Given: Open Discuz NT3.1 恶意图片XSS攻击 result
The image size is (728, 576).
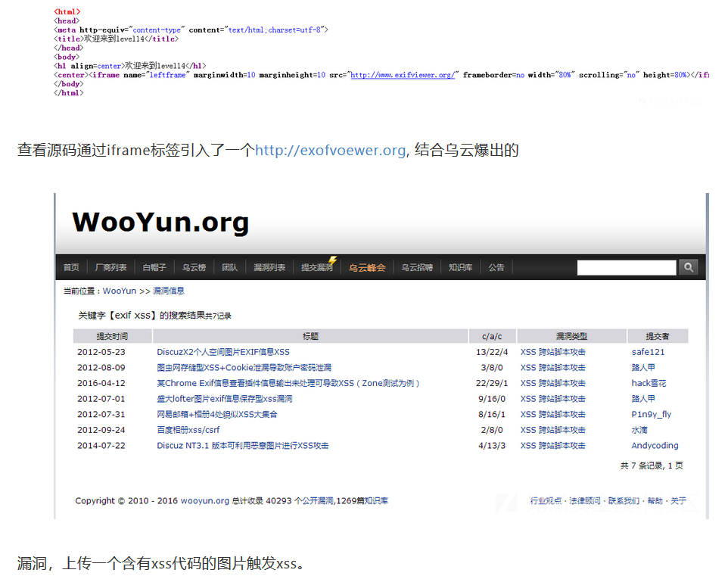Looking at the screenshot, I should 243,446.
